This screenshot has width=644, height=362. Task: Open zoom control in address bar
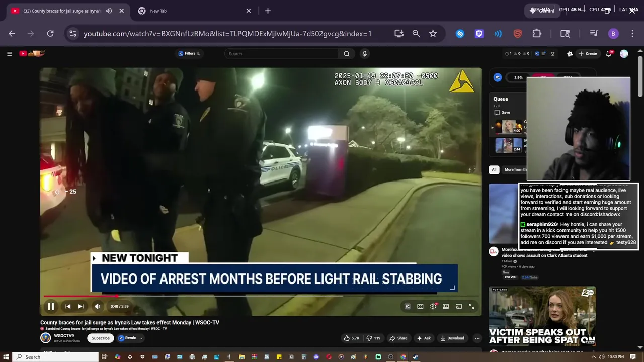pyautogui.click(x=416, y=33)
